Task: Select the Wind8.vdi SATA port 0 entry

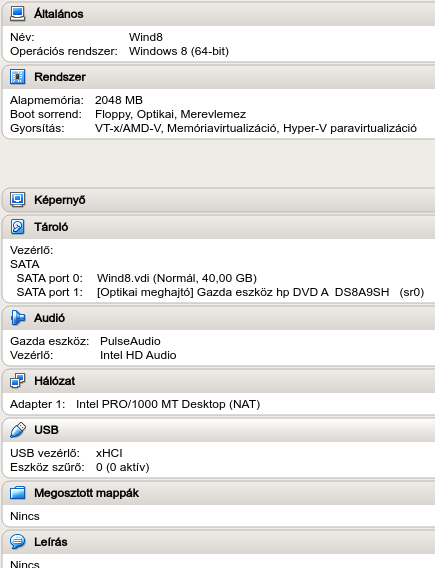Action: tap(137, 278)
